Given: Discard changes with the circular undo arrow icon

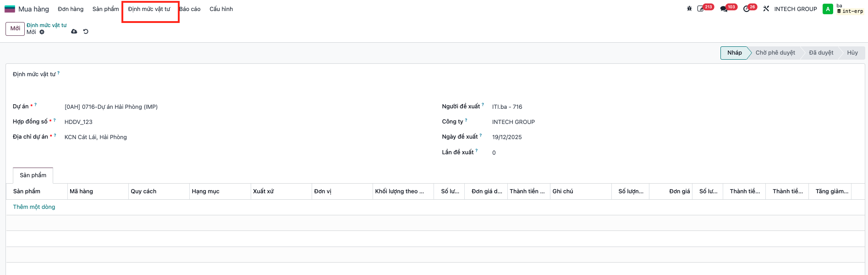Looking at the screenshot, I should click(86, 32).
